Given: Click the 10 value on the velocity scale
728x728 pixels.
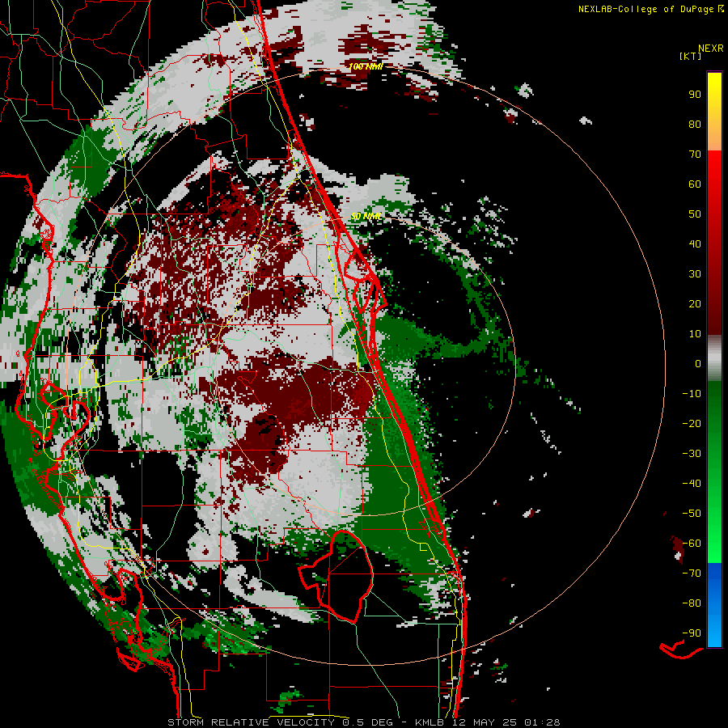Looking at the screenshot, I should coord(695,334).
